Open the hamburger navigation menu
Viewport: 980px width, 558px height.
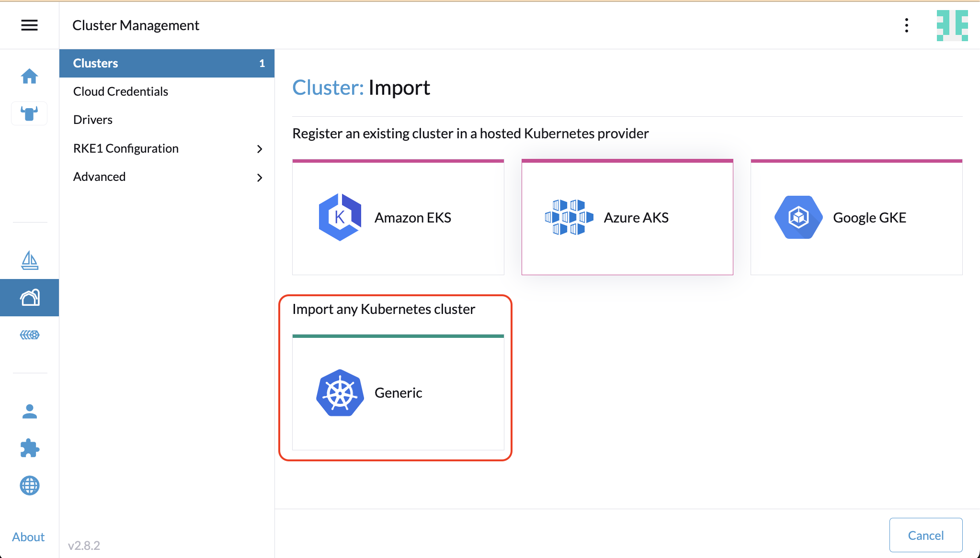[x=29, y=25]
